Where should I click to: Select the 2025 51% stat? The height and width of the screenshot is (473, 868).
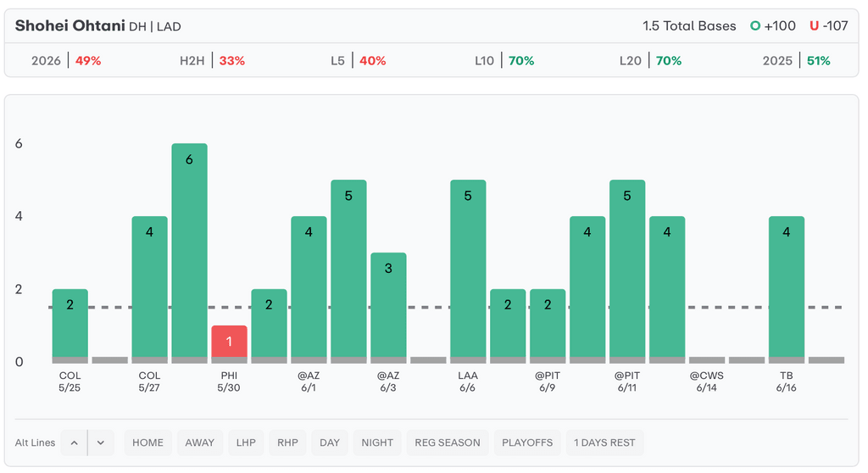tap(797, 60)
